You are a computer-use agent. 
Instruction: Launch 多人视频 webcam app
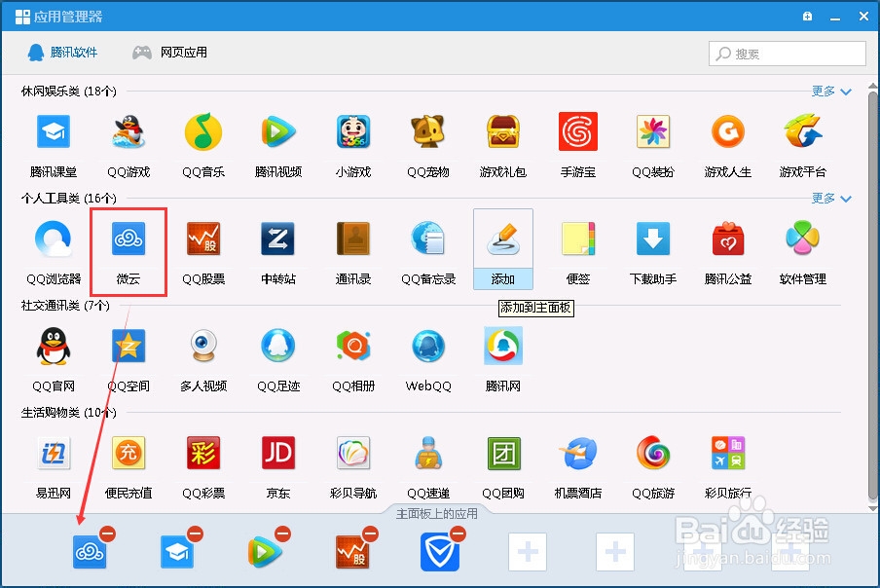(x=203, y=347)
